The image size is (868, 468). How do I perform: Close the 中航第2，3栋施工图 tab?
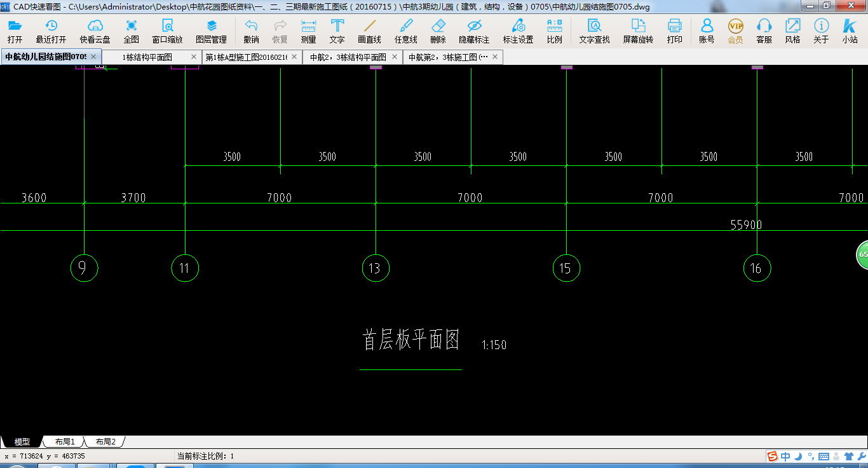point(495,57)
